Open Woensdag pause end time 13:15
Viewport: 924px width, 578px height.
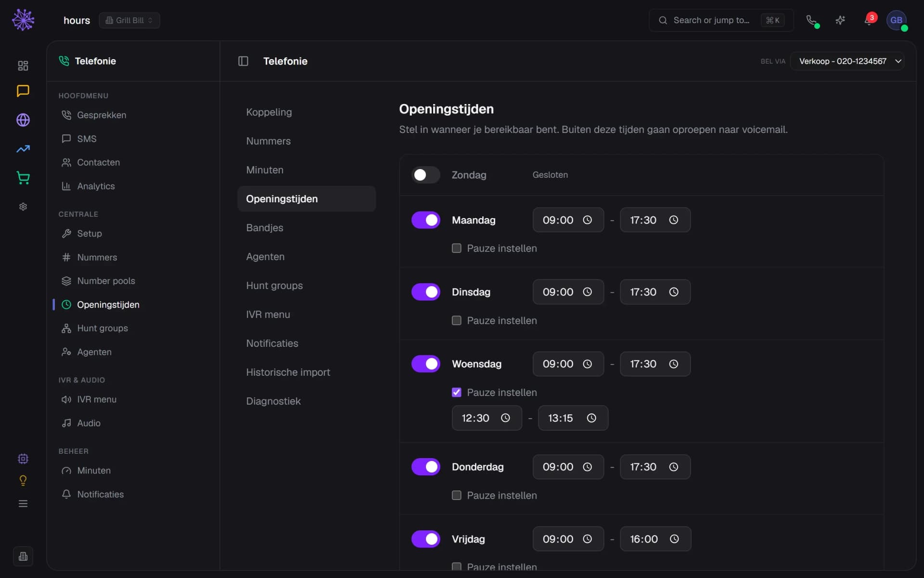[x=573, y=418]
